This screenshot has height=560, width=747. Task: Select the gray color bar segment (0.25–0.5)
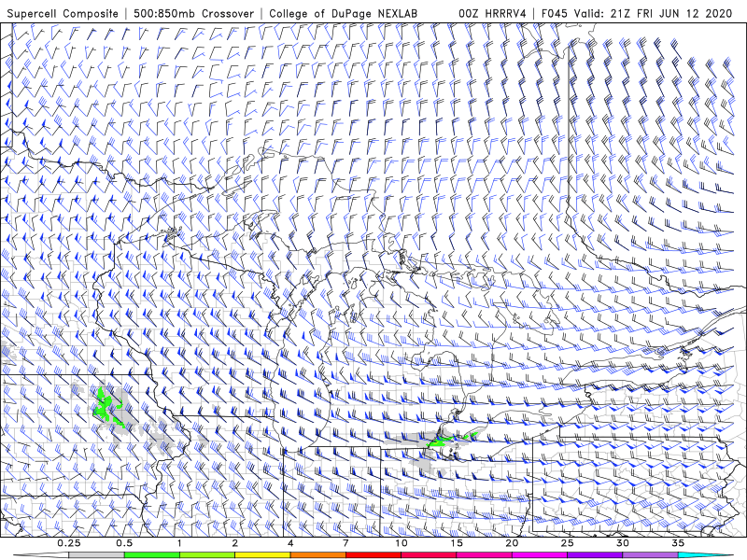pos(97,555)
